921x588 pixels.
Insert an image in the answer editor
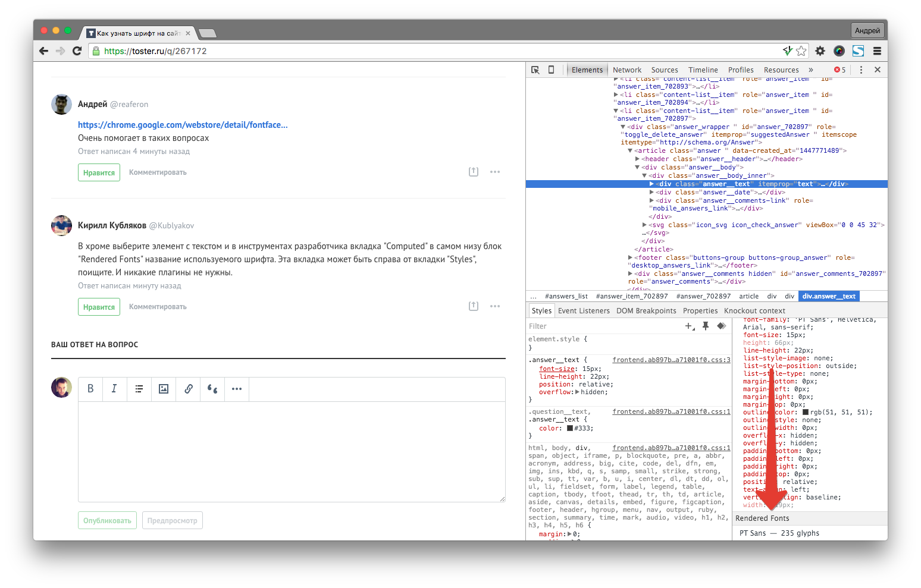click(x=164, y=389)
